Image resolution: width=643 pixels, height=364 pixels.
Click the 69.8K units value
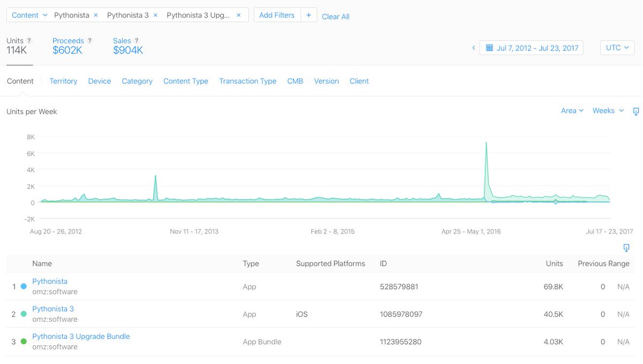point(553,286)
